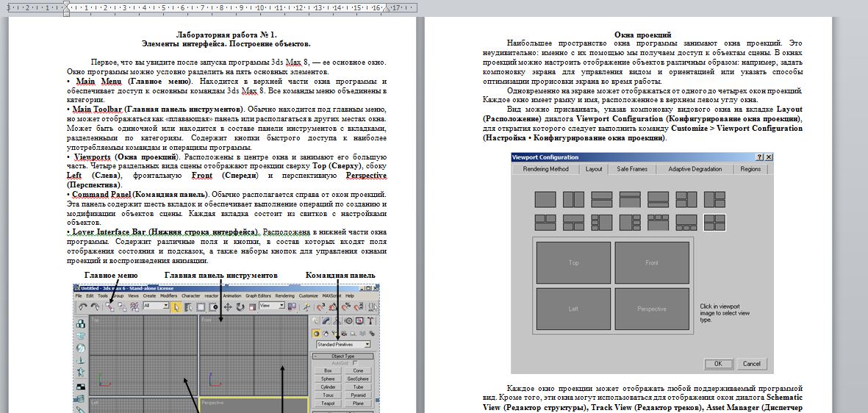Click the Use Pivot Point Center icon
Screen dimensions: 868x413
pyautogui.click(x=292, y=306)
